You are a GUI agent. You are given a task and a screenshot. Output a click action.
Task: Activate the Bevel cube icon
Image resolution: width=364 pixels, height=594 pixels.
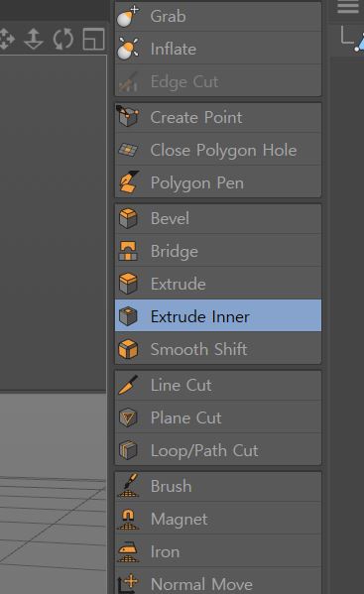point(128,218)
